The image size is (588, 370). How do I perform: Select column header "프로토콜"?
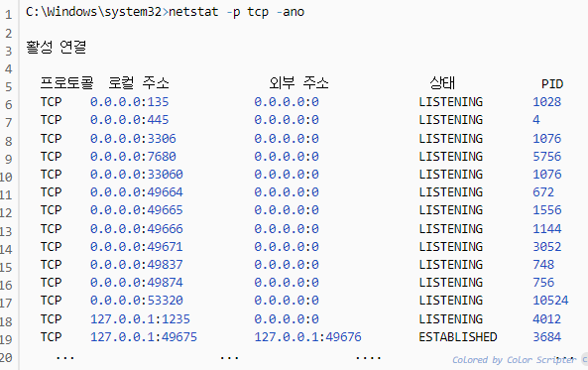(66, 82)
